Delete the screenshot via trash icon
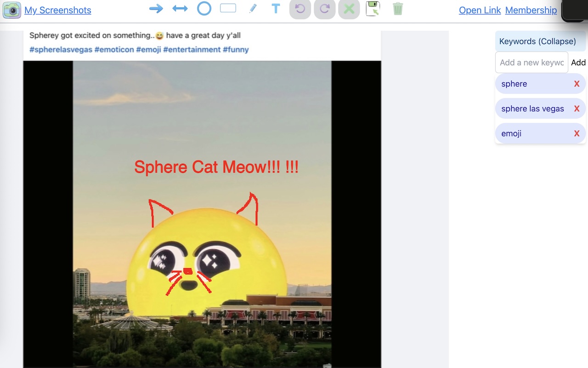This screenshot has height=368, width=588. (x=397, y=8)
